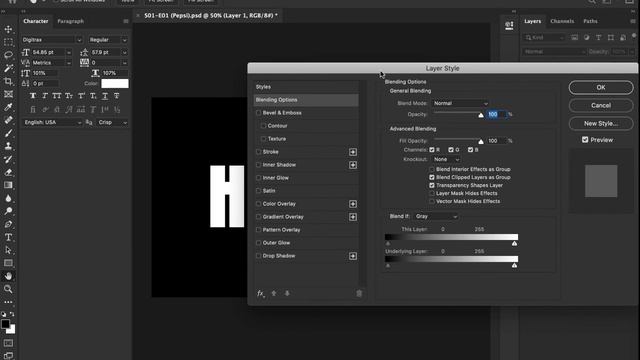Select the Lasso tool
The width and height of the screenshot is (640, 360).
coord(8,55)
